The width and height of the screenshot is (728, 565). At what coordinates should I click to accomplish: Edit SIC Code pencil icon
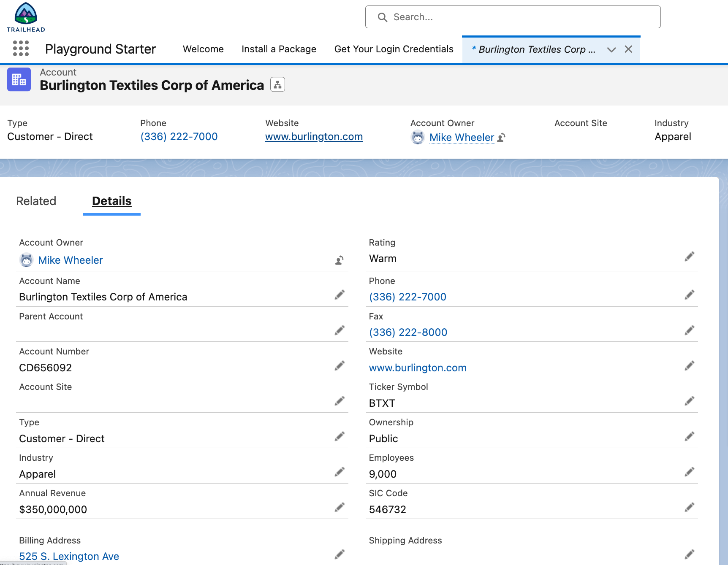tap(690, 507)
